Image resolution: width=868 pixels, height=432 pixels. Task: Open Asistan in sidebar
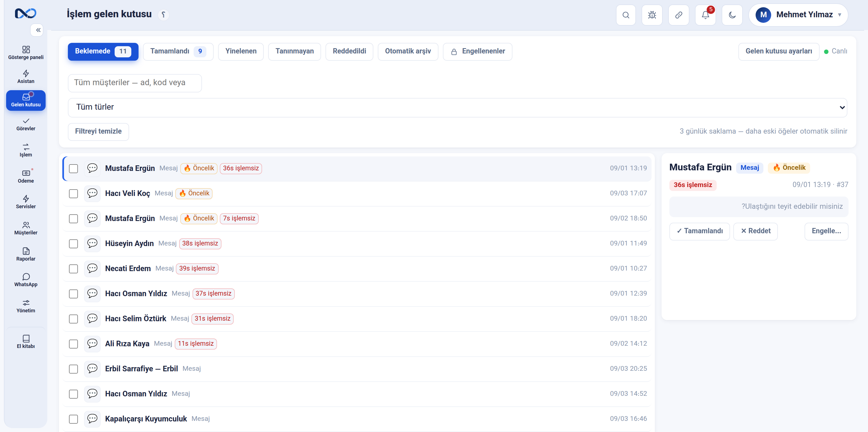pyautogui.click(x=26, y=77)
